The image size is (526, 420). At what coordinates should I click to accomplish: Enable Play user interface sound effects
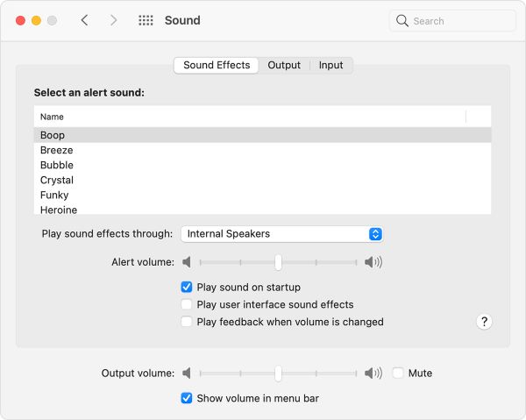pos(187,304)
